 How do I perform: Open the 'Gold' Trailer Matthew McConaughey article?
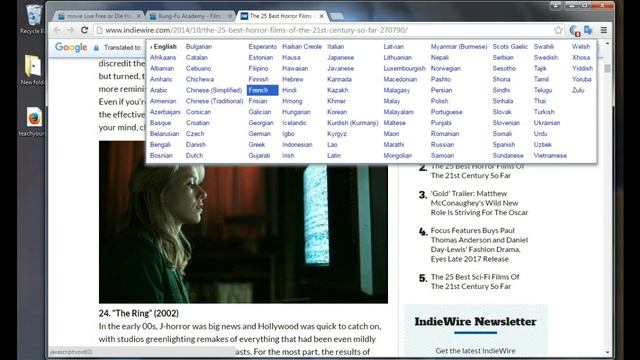479,203
